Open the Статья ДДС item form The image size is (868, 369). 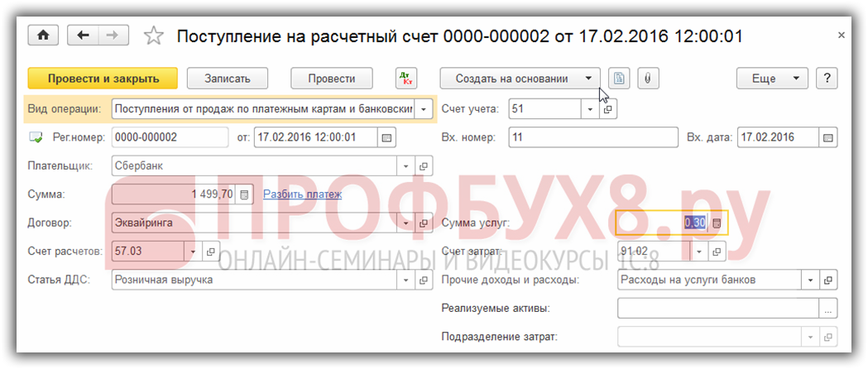point(424,280)
